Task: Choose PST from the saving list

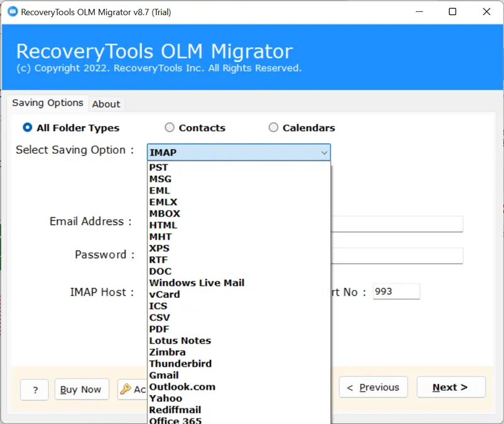Action: (x=159, y=168)
